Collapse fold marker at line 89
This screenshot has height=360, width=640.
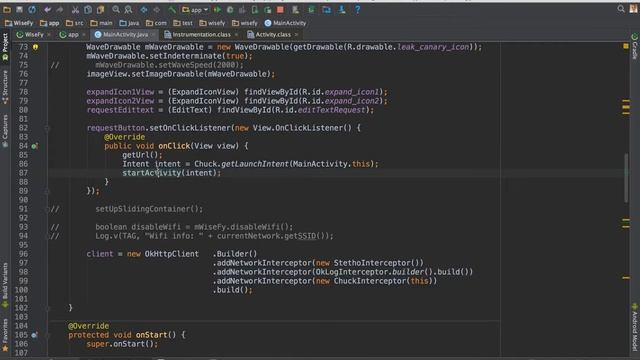[47, 191]
